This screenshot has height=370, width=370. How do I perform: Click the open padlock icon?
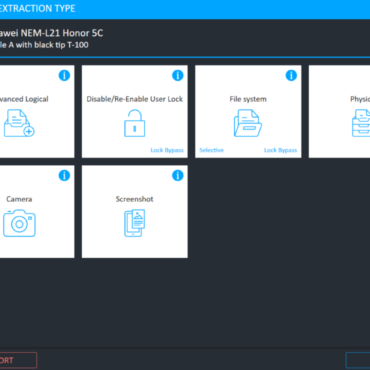(x=135, y=123)
